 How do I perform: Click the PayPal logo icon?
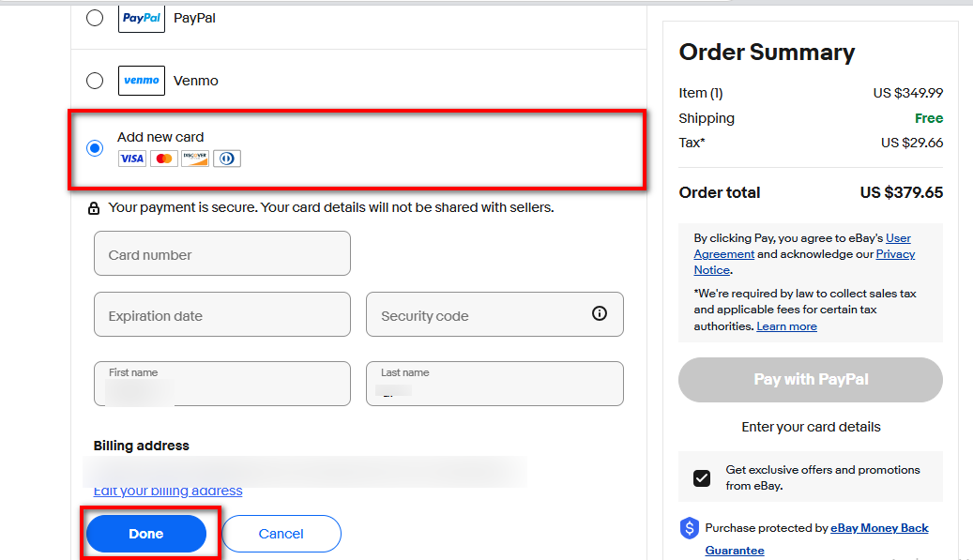point(141,18)
